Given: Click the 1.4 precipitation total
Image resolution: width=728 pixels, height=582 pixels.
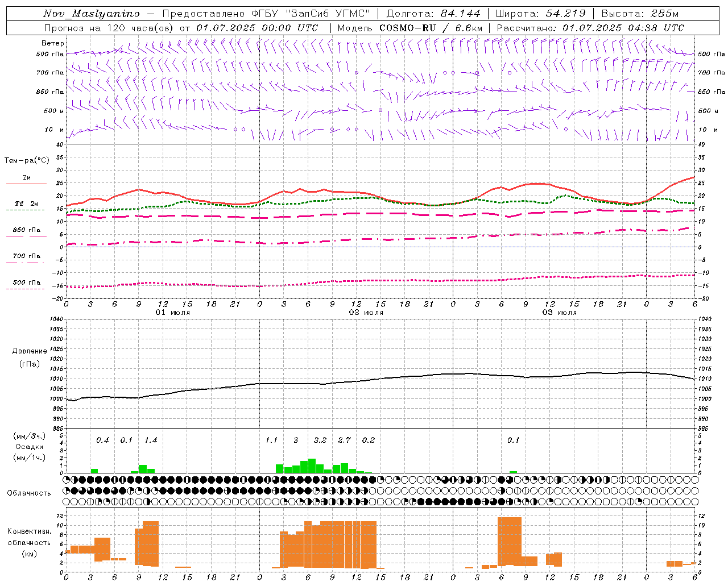Looking at the screenshot, I should click(x=151, y=440).
